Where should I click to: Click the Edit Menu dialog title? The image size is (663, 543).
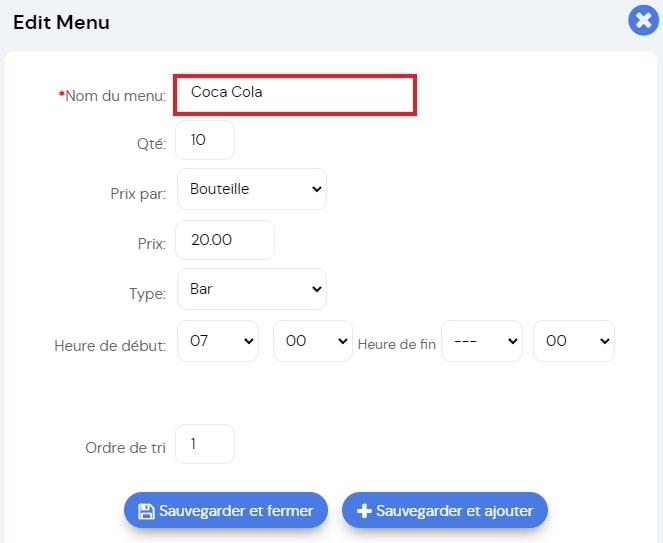(x=61, y=22)
